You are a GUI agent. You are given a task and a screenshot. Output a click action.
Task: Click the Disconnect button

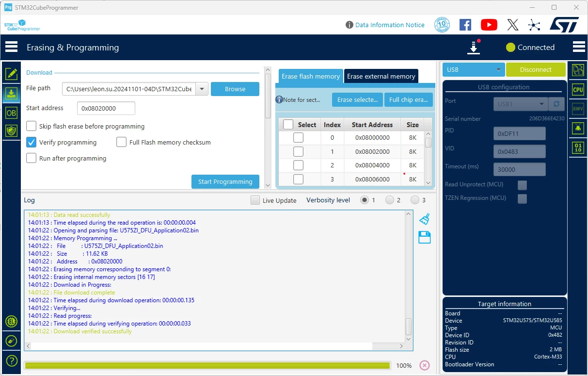pyautogui.click(x=536, y=69)
